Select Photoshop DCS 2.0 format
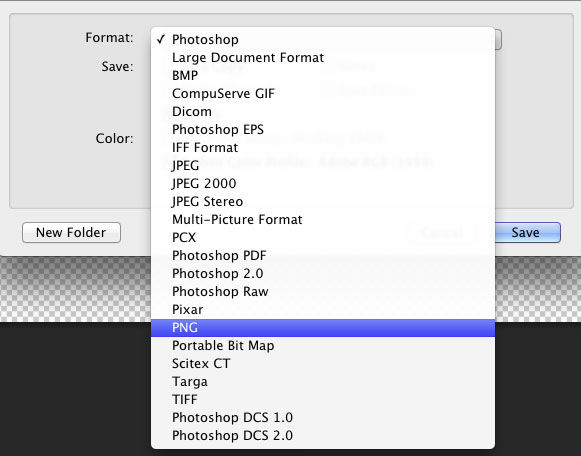The width and height of the screenshot is (581, 456). [x=323, y=436]
